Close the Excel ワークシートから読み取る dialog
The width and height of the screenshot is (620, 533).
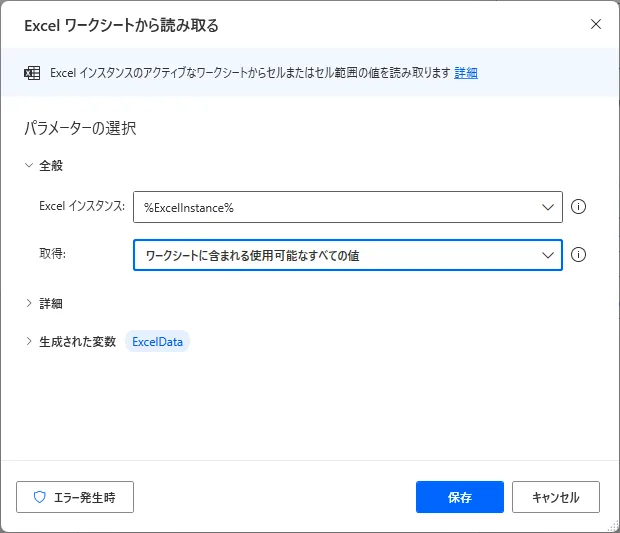596,24
